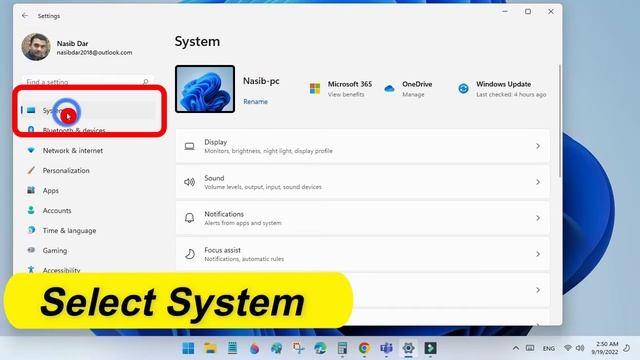Click the Settings gear taskbar icon
The image size is (640, 360).
[x=409, y=348]
